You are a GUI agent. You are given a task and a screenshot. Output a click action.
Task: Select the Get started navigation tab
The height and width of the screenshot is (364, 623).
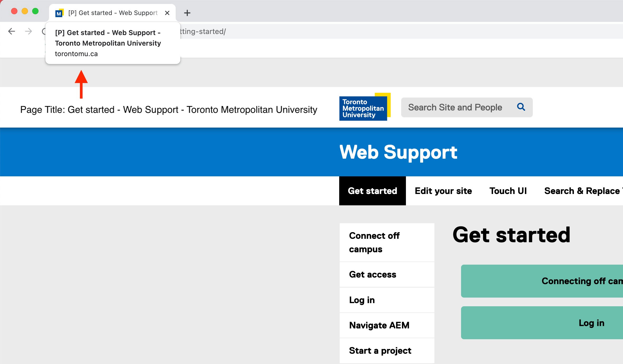(x=372, y=191)
